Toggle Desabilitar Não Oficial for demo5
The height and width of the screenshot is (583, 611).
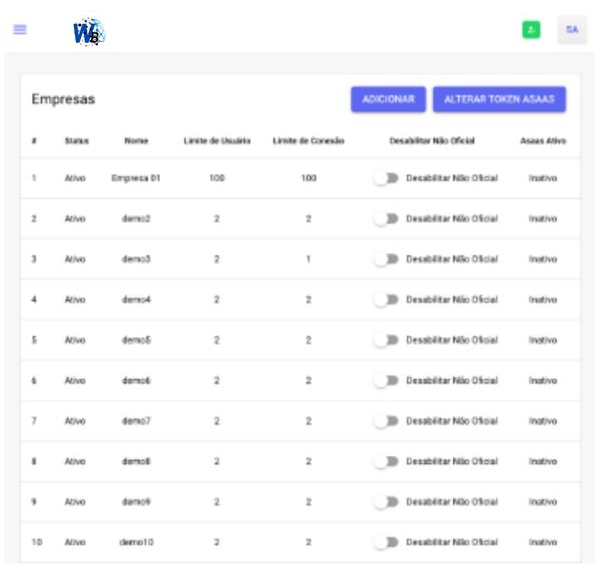pos(386,340)
